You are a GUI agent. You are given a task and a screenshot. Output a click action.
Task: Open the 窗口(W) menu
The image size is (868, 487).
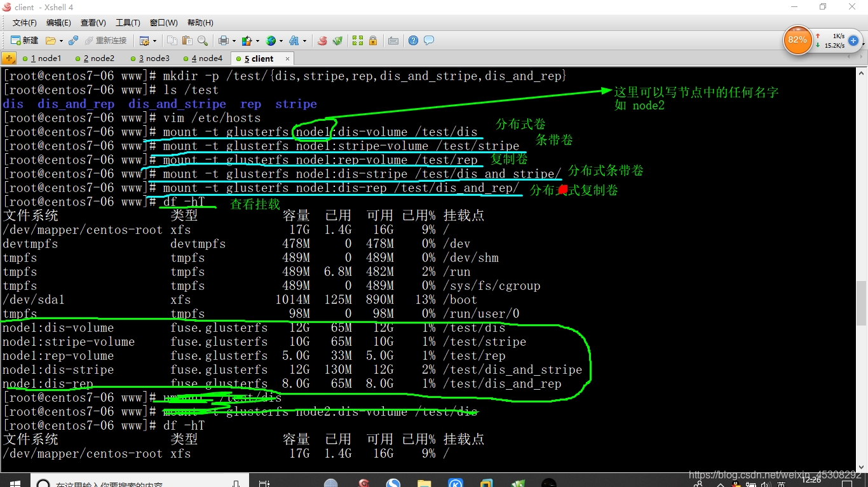[x=164, y=23]
